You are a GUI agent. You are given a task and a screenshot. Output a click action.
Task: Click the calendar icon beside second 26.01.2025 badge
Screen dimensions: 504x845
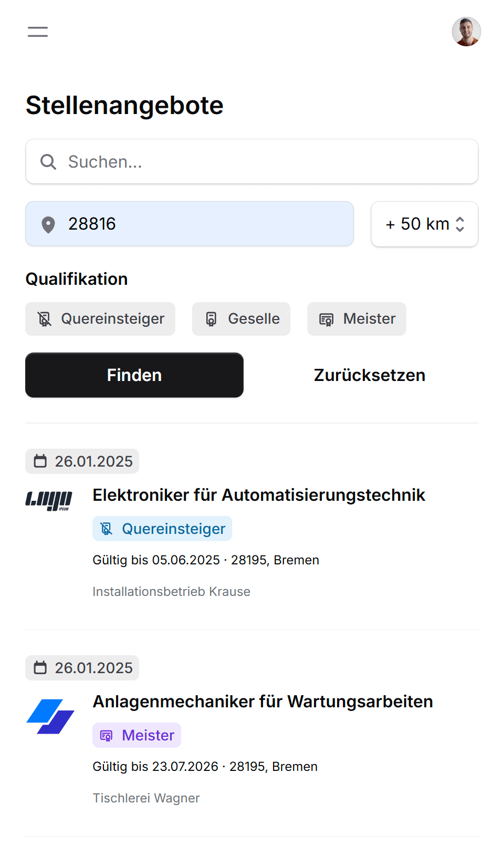pyautogui.click(x=41, y=667)
